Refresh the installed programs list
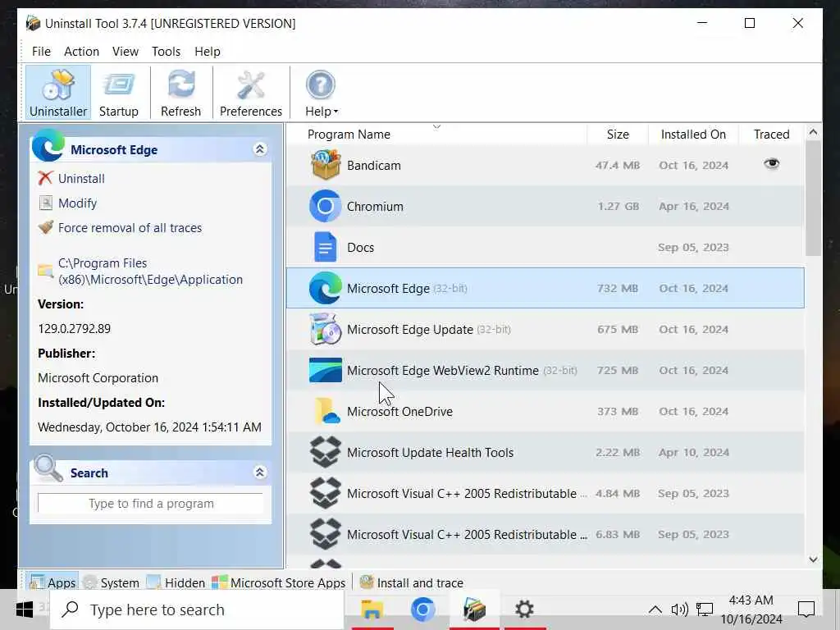The image size is (840, 630). point(180,92)
